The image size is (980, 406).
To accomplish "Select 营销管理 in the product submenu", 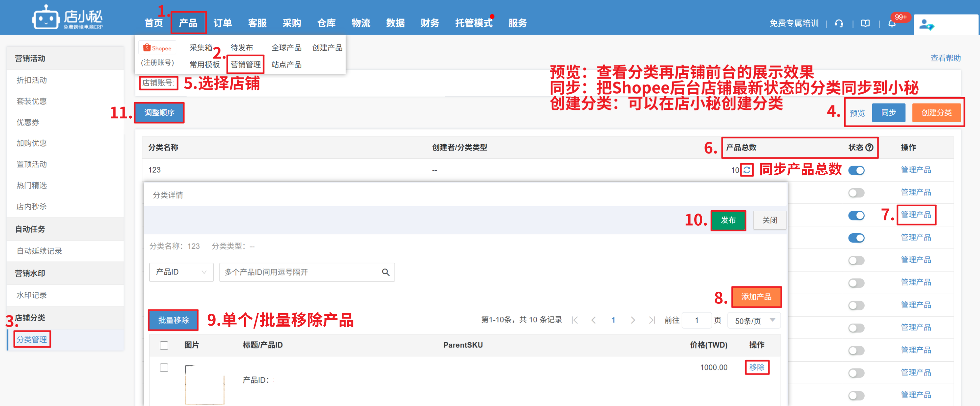I will 245,64.
